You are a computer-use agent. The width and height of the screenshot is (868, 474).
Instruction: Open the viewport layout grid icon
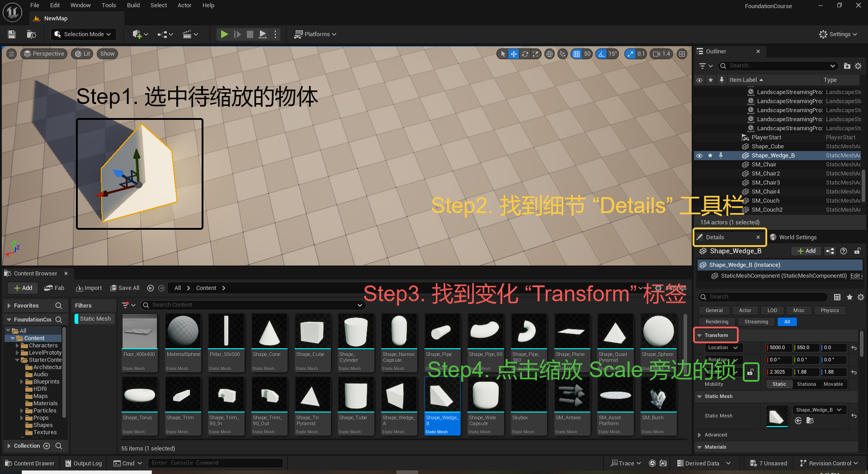pos(682,54)
